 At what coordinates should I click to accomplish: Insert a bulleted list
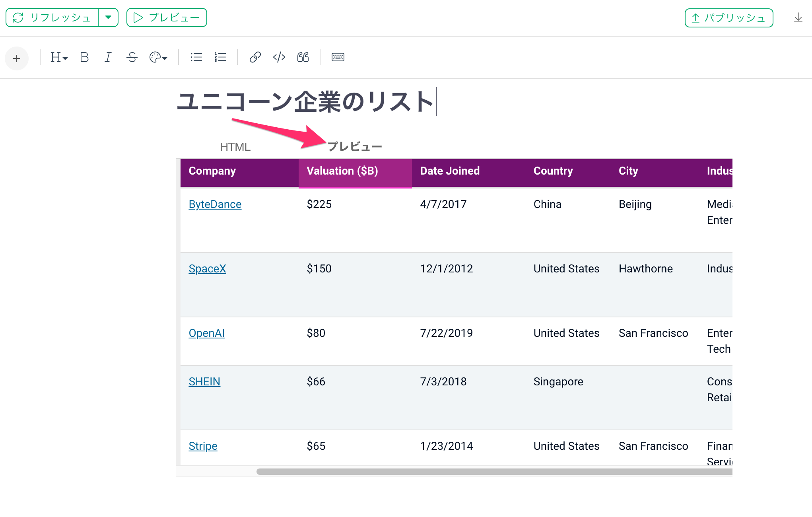click(x=196, y=57)
